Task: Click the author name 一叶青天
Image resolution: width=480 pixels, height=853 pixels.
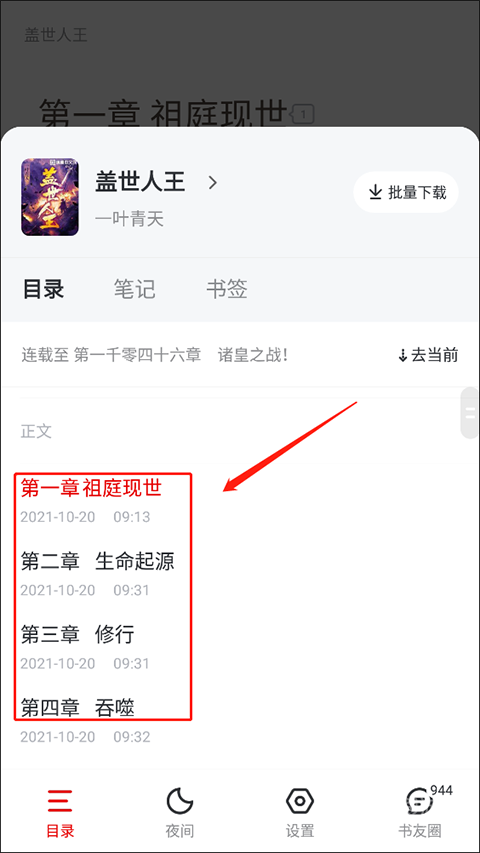Action: 130,219
